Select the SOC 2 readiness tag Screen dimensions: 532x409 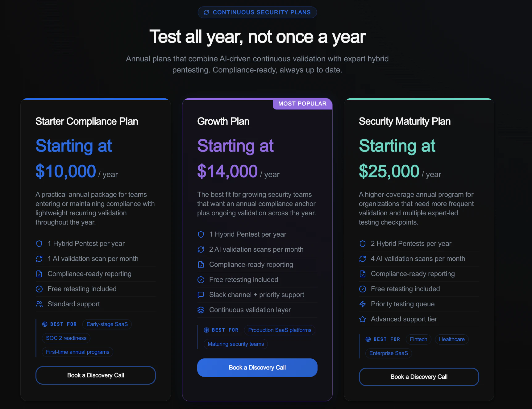[66, 338]
